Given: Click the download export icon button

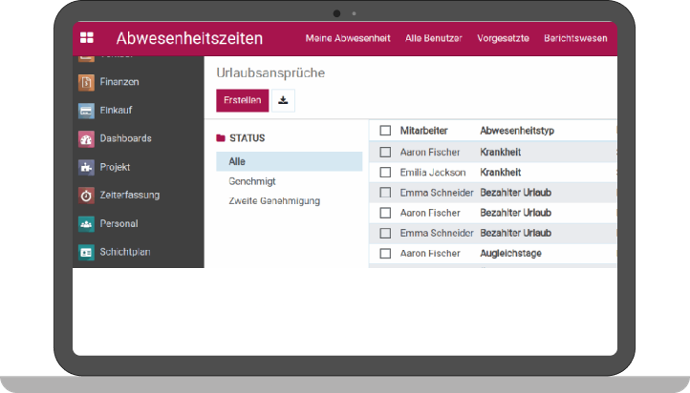Looking at the screenshot, I should 283,100.
